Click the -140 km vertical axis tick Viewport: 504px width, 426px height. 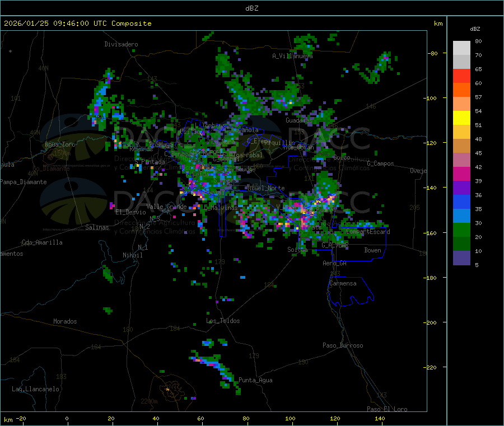[430, 188]
